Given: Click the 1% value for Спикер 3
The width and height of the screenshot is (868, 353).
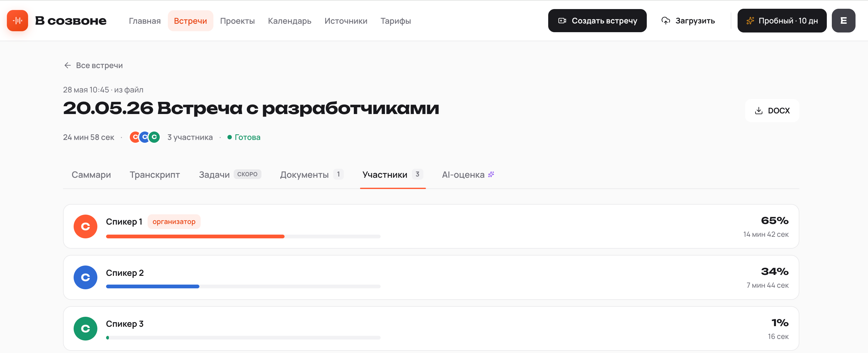Looking at the screenshot, I should [780, 323].
